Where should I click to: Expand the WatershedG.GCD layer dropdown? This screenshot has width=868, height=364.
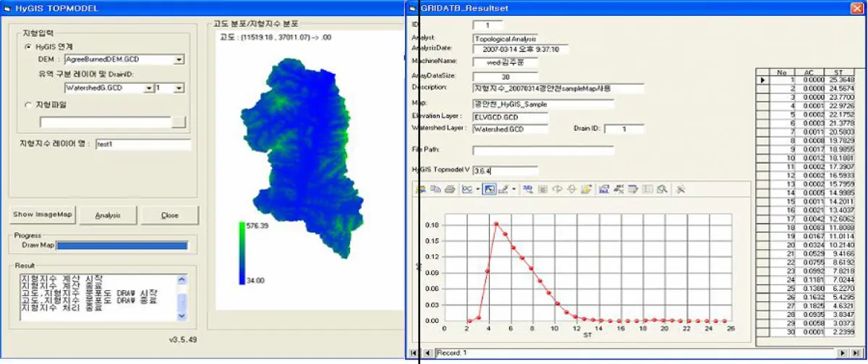click(148, 88)
